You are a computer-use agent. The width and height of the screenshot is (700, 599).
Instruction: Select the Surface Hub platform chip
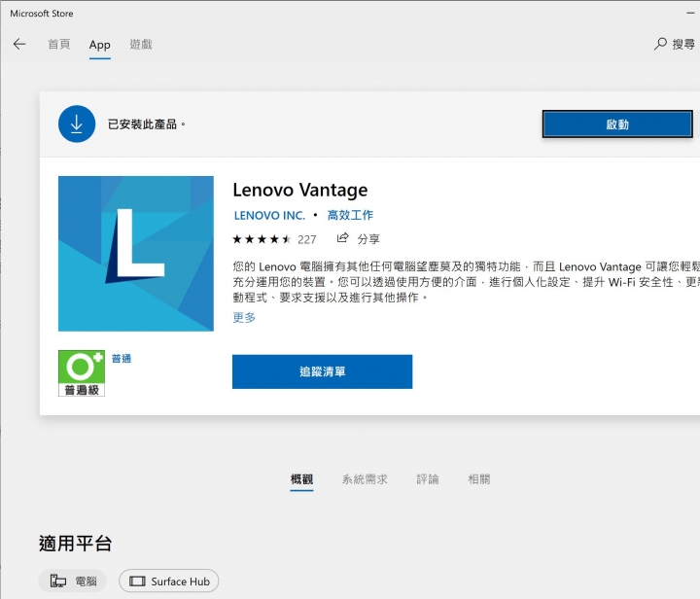coord(169,581)
